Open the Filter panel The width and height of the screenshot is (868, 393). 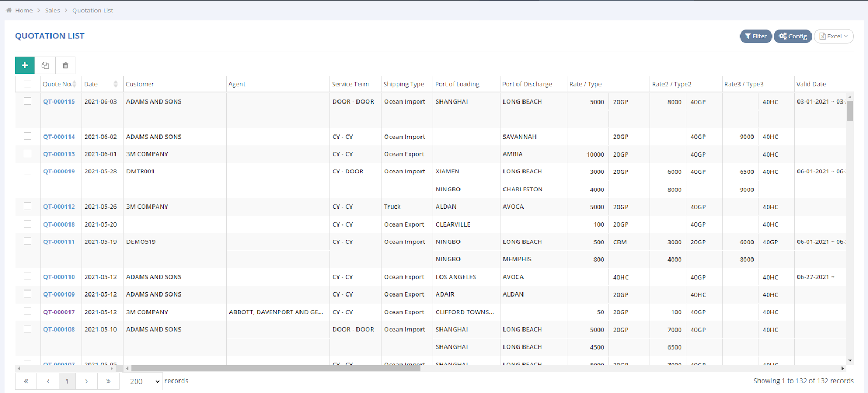(756, 36)
